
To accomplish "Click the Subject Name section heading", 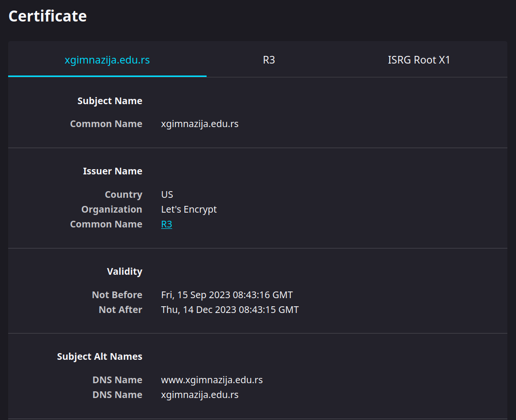I will pyautogui.click(x=110, y=101).
